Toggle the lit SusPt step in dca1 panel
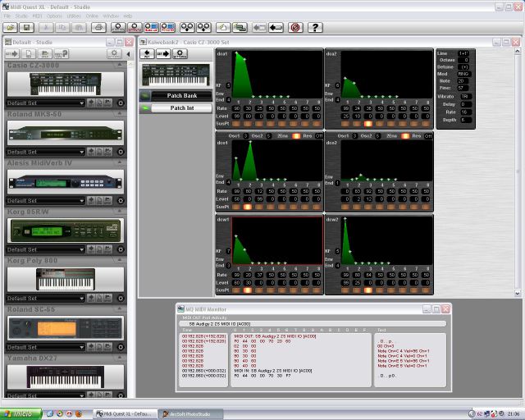Screen dimensions: 525x420 248,124
